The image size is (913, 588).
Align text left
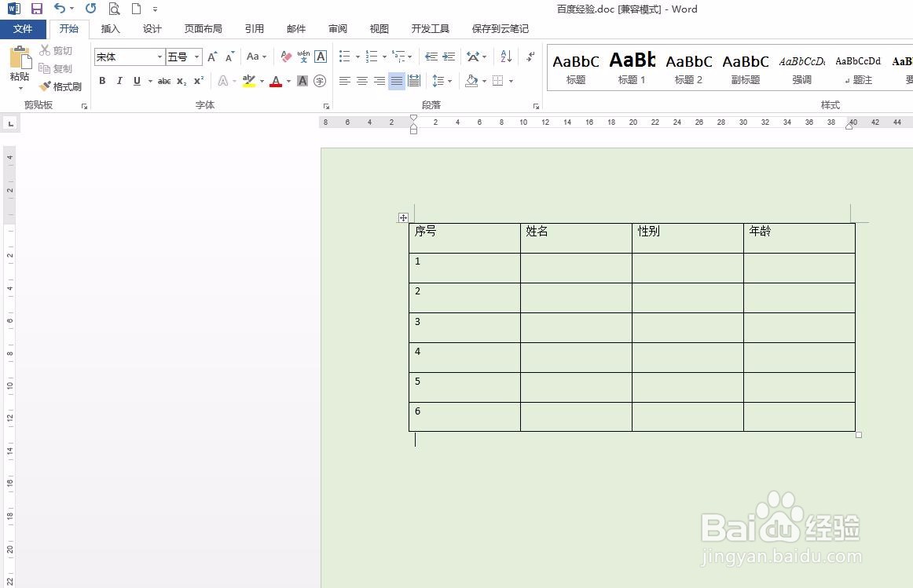point(345,81)
